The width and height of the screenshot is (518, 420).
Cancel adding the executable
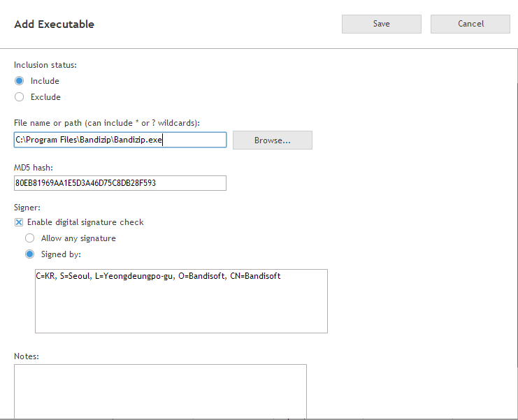(x=470, y=24)
